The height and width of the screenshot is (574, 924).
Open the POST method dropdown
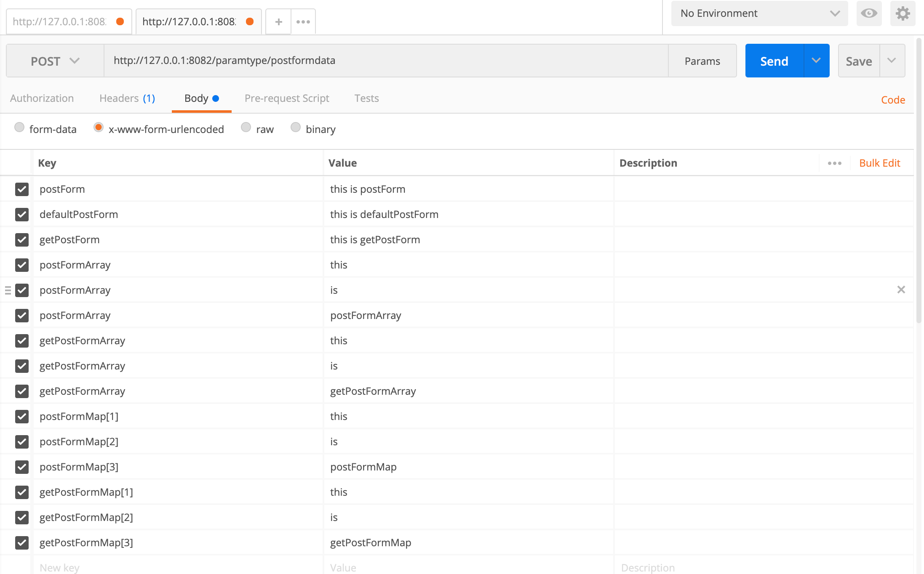[x=55, y=61]
